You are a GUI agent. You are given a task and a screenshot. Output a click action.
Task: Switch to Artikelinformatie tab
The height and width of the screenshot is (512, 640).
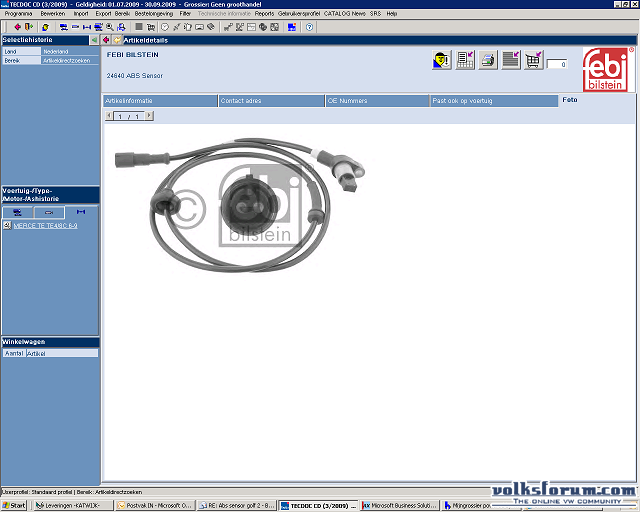click(x=160, y=101)
